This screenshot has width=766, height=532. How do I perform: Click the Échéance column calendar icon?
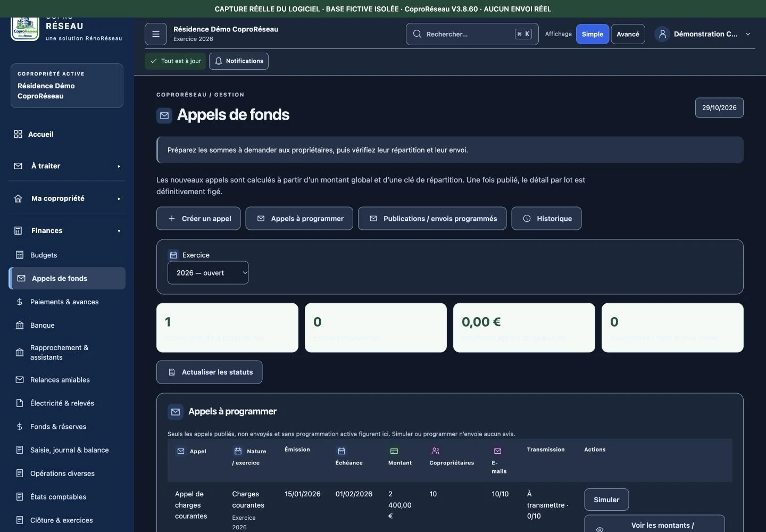coord(342,451)
